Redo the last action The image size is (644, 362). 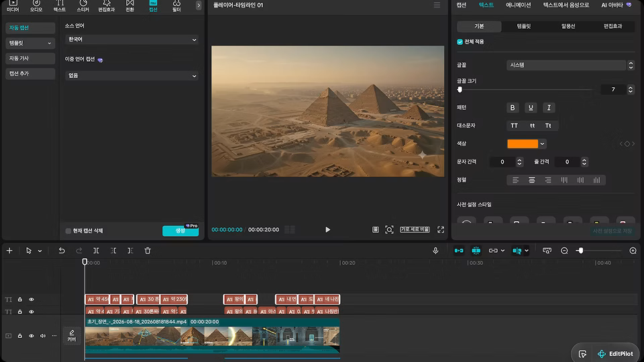pos(79,250)
